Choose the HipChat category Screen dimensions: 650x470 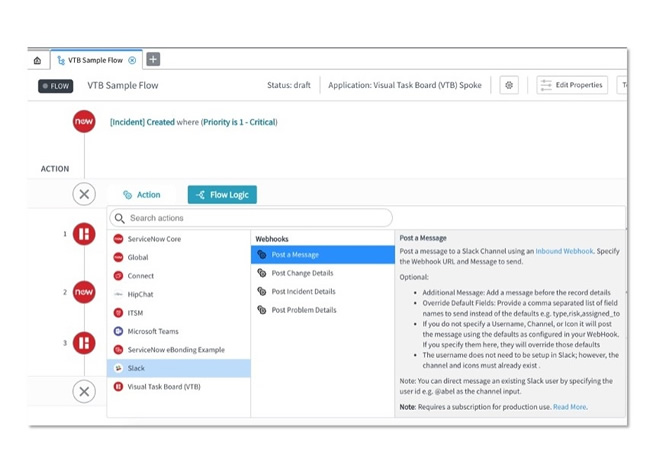179,294
